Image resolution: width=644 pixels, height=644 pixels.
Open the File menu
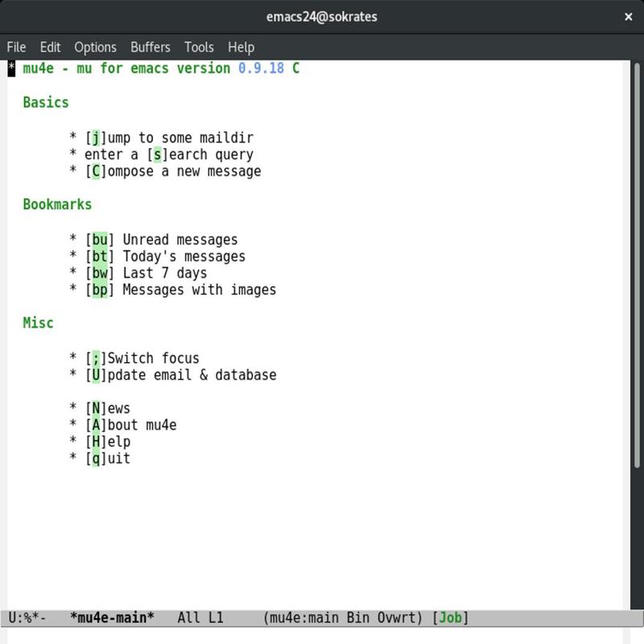[16, 47]
